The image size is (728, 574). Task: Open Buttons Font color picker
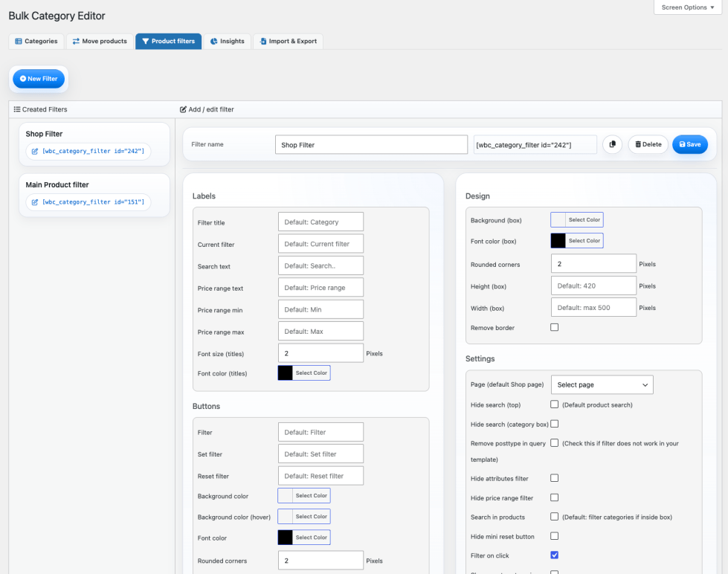tap(304, 538)
